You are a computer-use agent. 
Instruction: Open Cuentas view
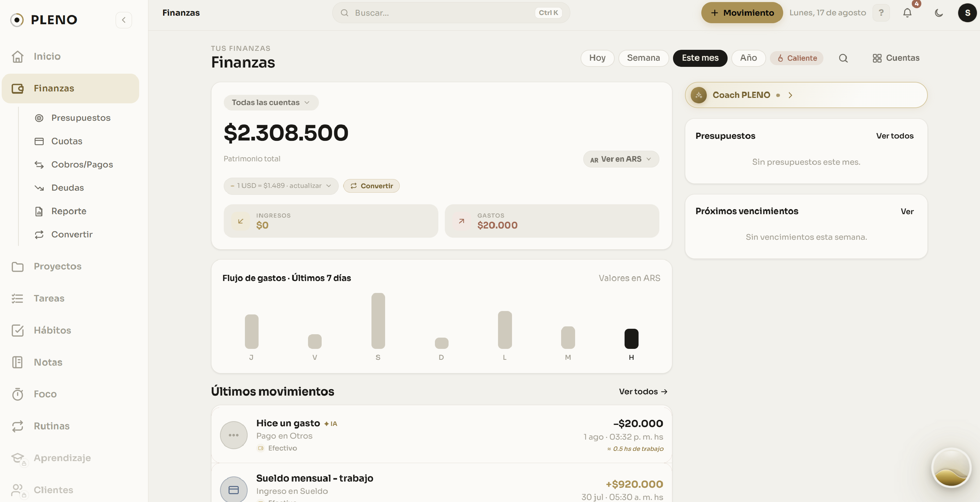(x=895, y=58)
